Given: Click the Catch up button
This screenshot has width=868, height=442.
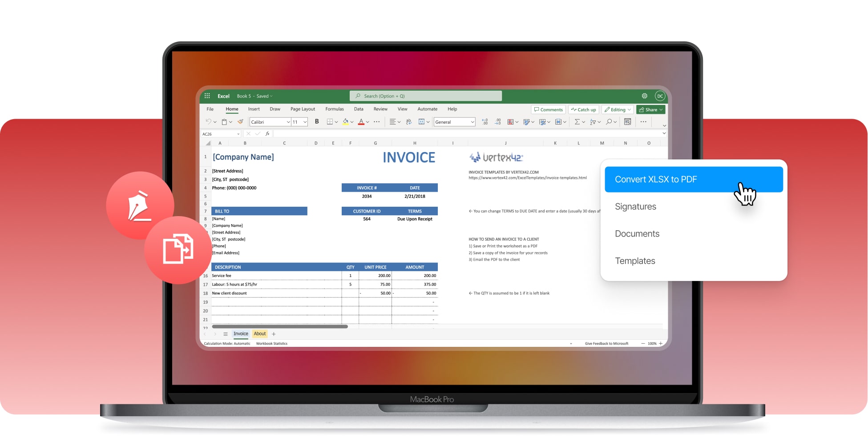Looking at the screenshot, I should click(584, 110).
